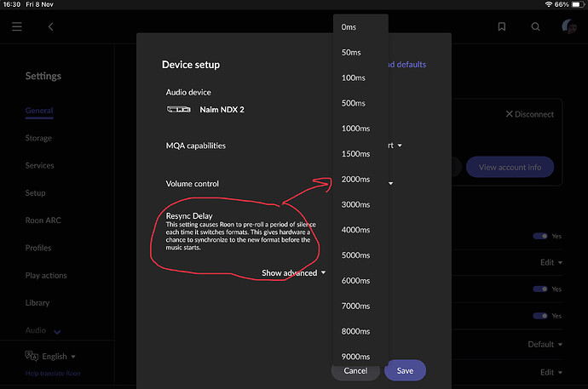The width and height of the screenshot is (588, 389).
Task: Save the device setup
Action: point(405,370)
